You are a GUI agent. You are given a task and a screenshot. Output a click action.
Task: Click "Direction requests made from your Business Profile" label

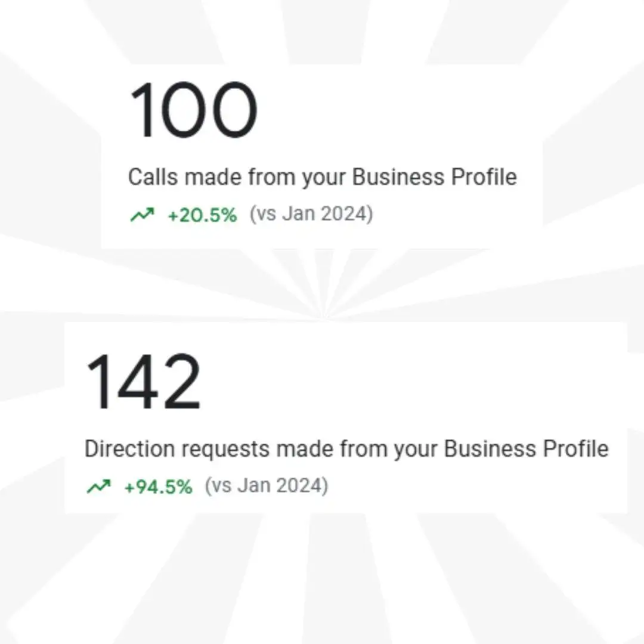346,449
